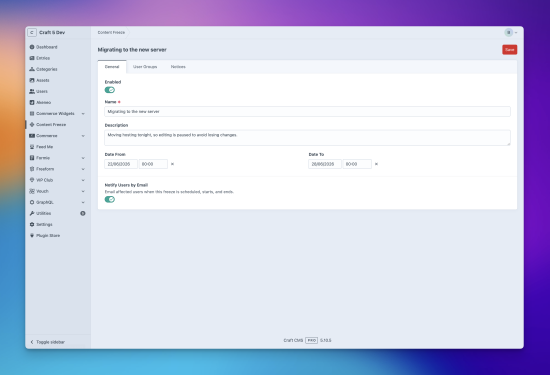
Task: Click the Craft 5 Dev site logo
Action: [32, 32]
